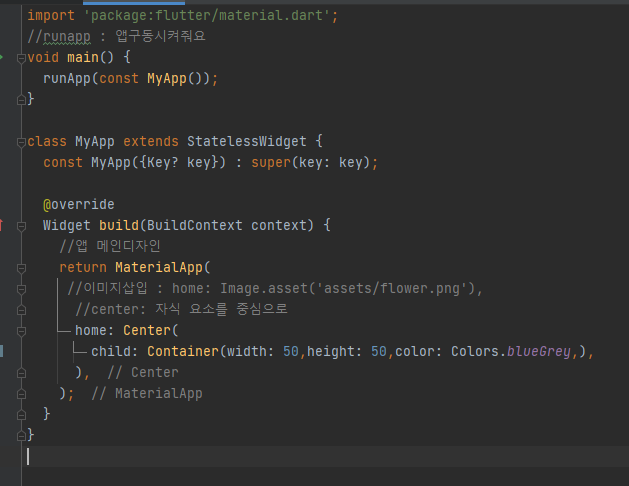Click the void keyword
Screen dimensions: 629x486
point(43,57)
